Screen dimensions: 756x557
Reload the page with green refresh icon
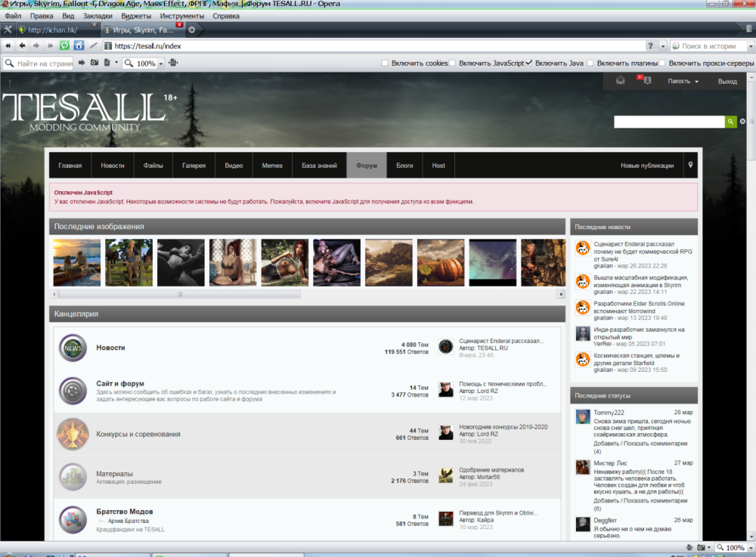[x=64, y=46]
